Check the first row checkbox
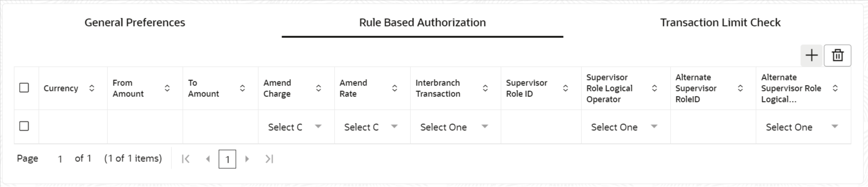The width and height of the screenshot is (868, 187). click(x=24, y=126)
